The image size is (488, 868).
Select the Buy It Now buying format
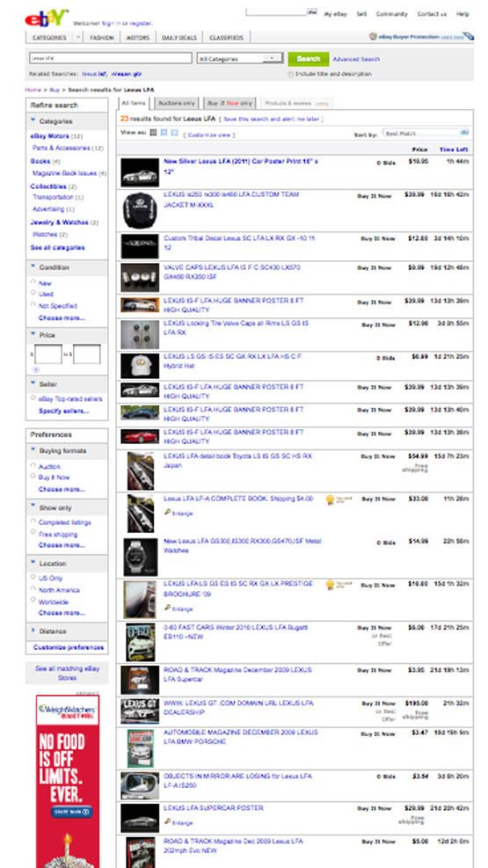pyautogui.click(x=33, y=476)
